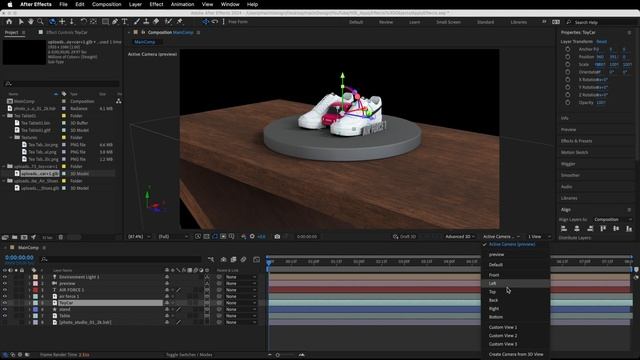Open the Animation menu
Image resolution: width=640 pixels, height=360 pixels.
(182, 4)
